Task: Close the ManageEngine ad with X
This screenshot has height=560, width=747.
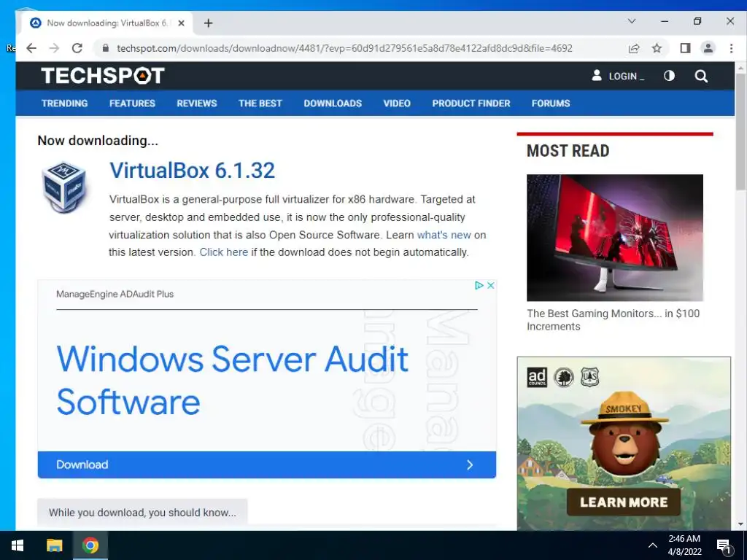Action: point(491,285)
